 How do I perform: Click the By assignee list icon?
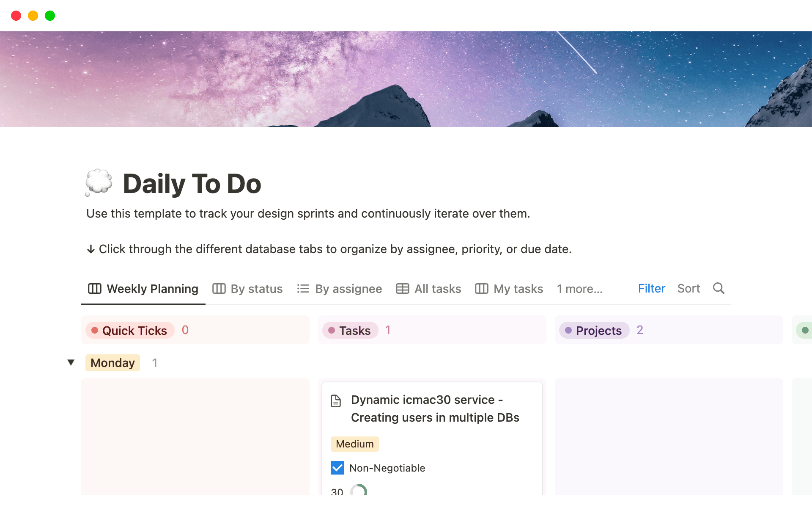(x=303, y=289)
